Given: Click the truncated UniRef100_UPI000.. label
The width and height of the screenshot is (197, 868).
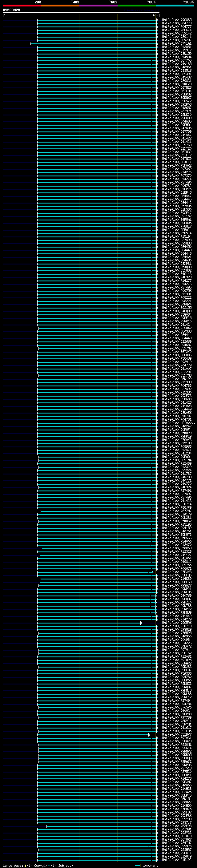Looking at the screenshot, I should [178, 423].
